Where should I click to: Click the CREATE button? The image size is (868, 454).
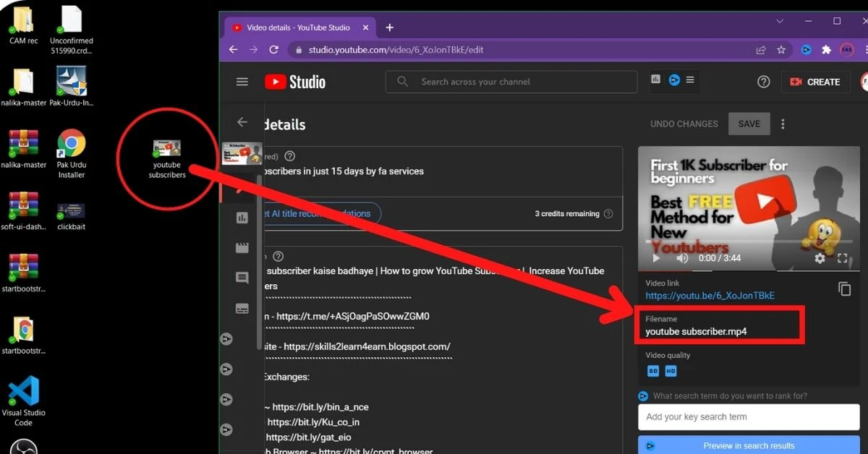pos(816,82)
